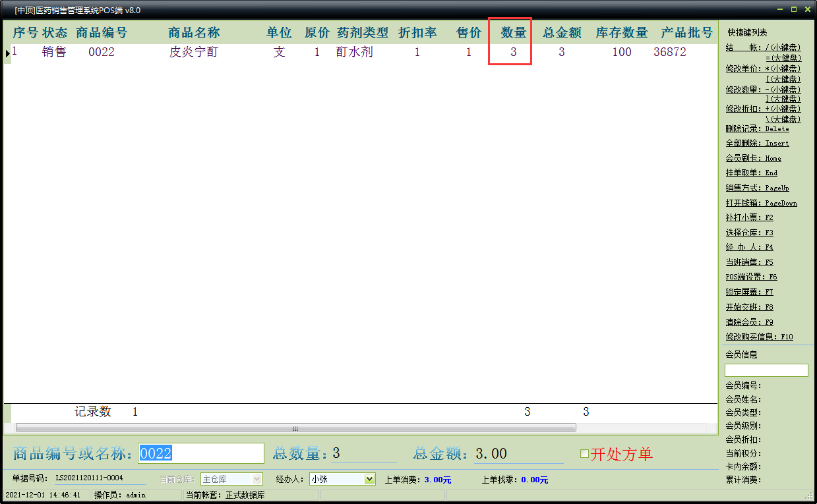The width and height of the screenshot is (817, 504).
Task: Select the quantity cell 3 in row 1
Action: 514,52
